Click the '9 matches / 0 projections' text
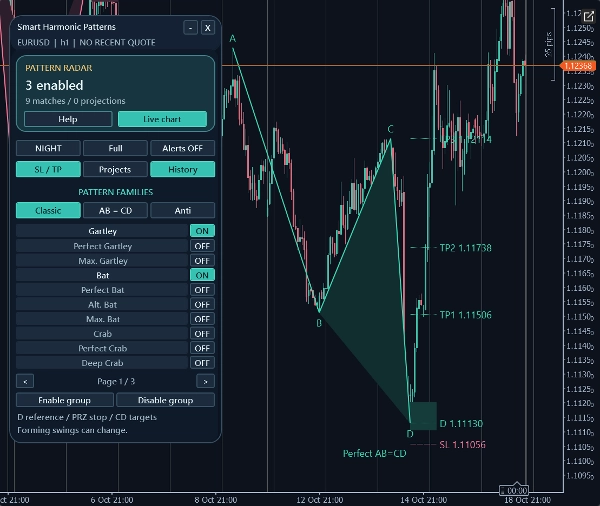 75,101
